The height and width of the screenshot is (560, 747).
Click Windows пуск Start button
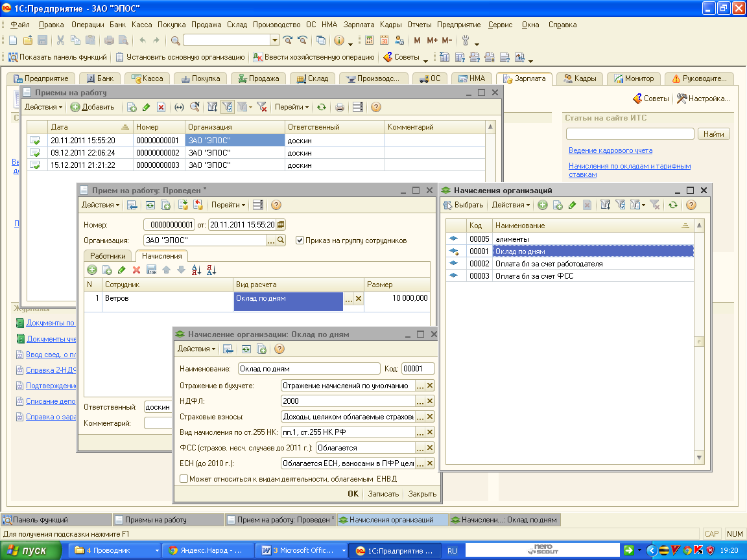[x=30, y=550]
